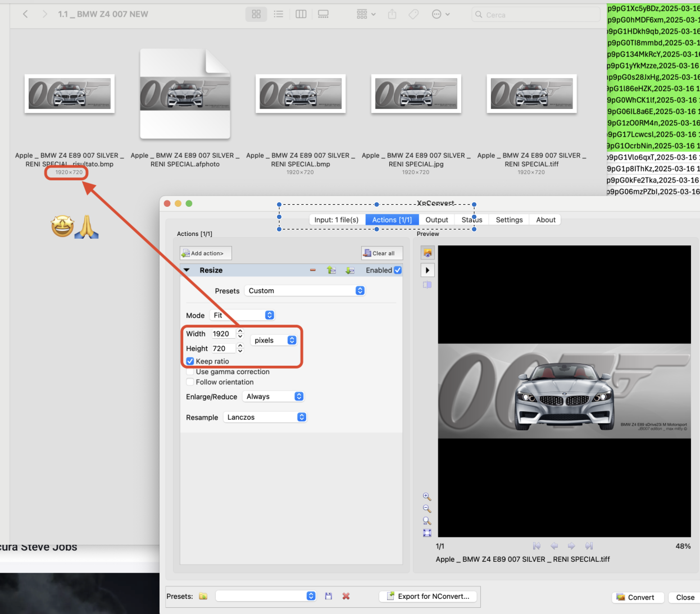Image resolution: width=700 pixels, height=614 pixels.
Task: Click the Height input field
Action: coord(223,349)
